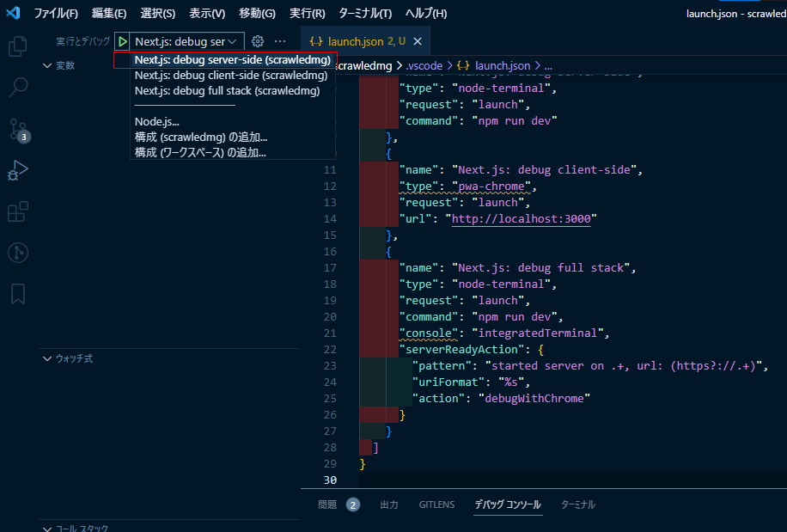Click the "pattern" key on line 23
The image size is (787, 532).
[442, 366]
